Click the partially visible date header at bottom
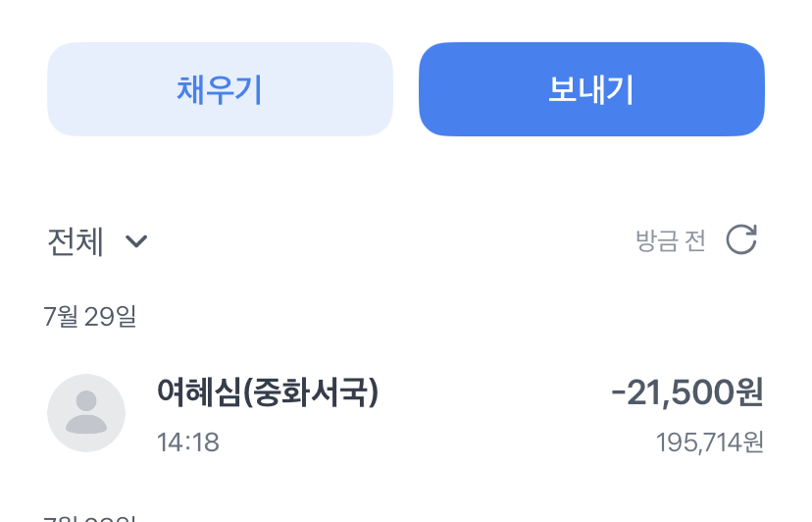This screenshot has height=522, width=812. click(90, 518)
